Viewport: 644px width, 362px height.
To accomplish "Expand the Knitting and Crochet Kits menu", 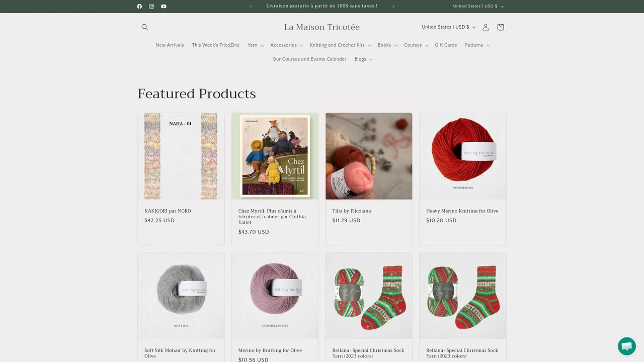I will click(341, 45).
